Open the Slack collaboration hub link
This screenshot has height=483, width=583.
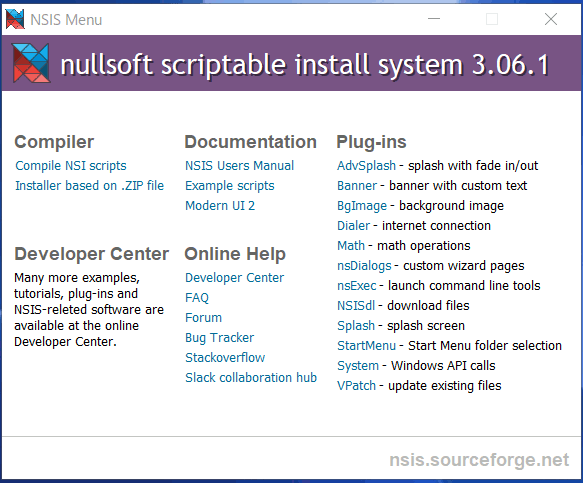[251, 377]
